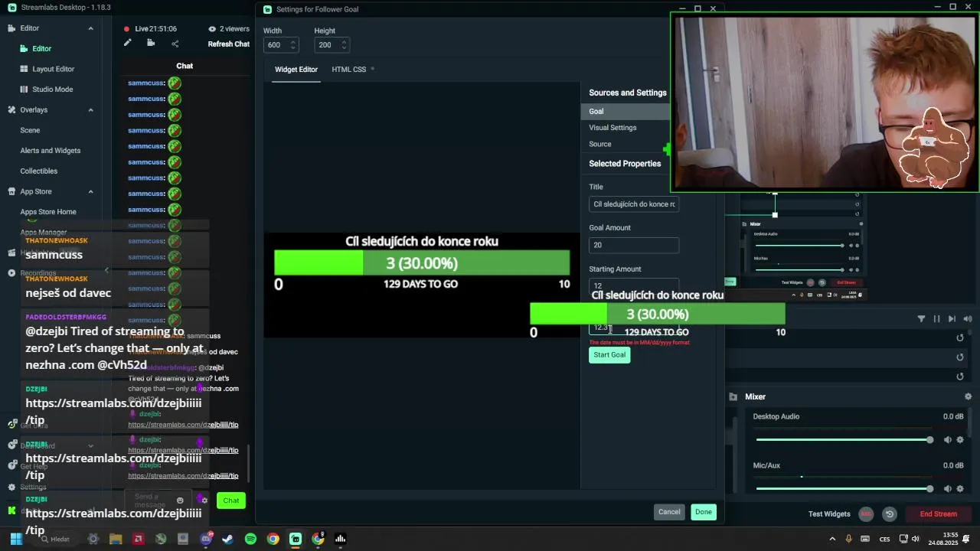Switch to Studio Mode in the sidebar

coord(52,90)
